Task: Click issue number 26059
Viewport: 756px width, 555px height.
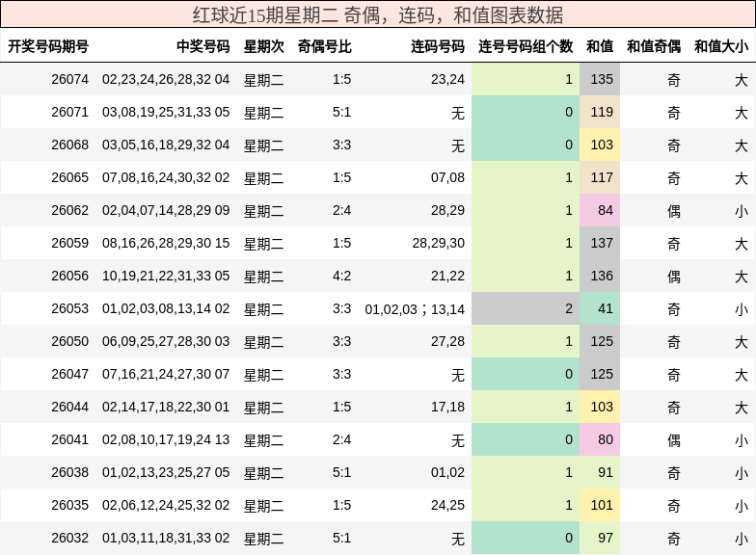Action: 69,243
